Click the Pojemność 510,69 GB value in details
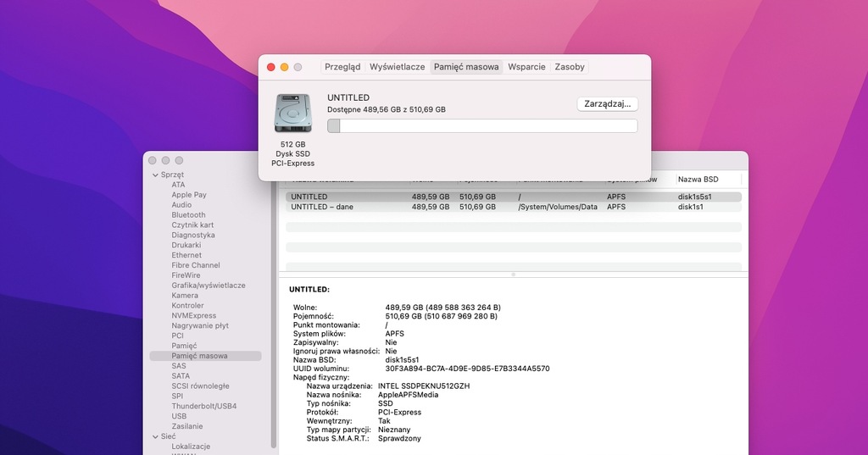 [441, 317]
